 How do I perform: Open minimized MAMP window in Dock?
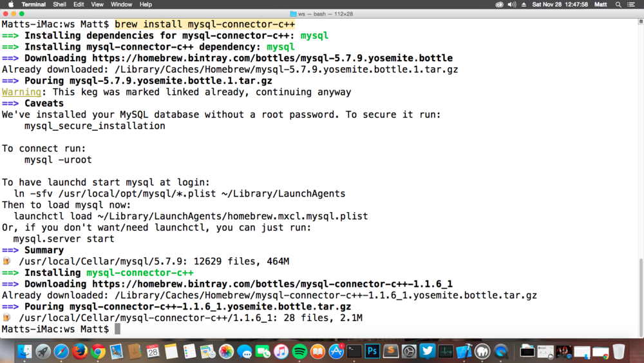[x=545, y=351]
